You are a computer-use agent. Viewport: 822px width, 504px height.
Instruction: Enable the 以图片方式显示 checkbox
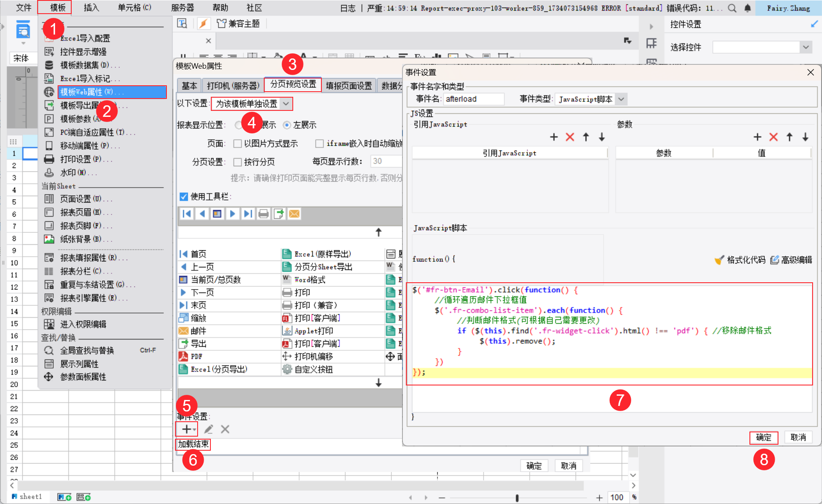[x=238, y=144]
